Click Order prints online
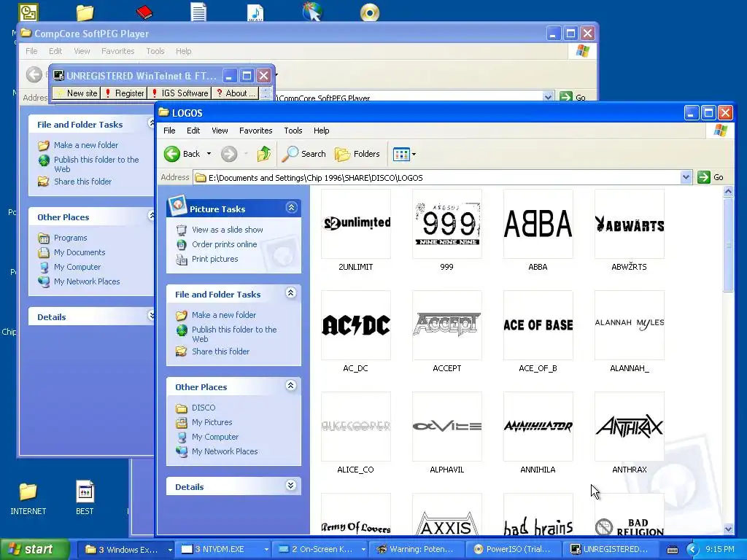The image size is (747, 560). coord(225,244)
